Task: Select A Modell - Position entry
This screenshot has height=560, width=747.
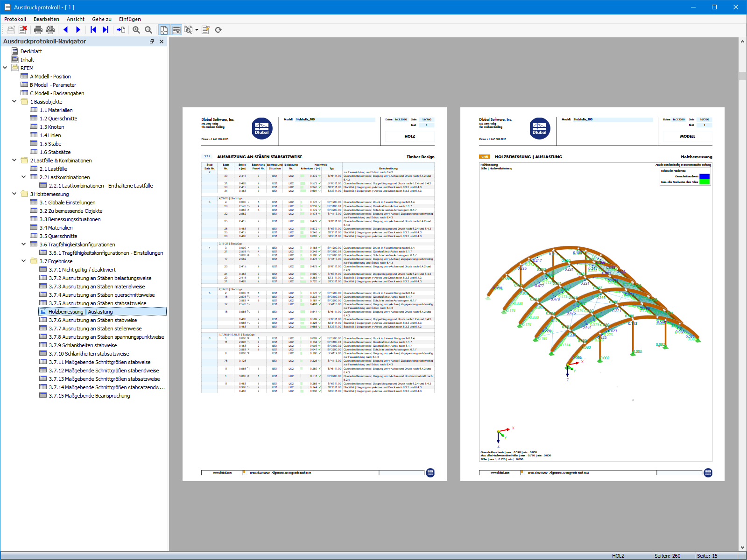Action: (x=50, y=77)
